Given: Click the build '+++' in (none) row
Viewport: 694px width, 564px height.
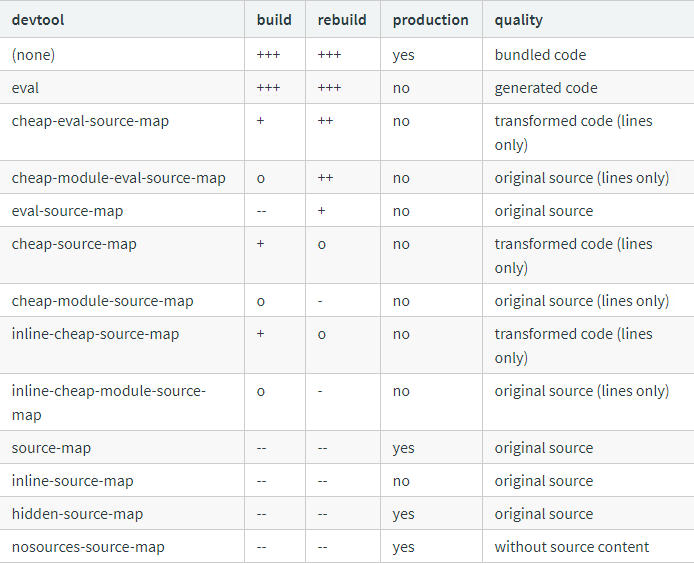Looking at the screenshot, I should pos(268,54).
